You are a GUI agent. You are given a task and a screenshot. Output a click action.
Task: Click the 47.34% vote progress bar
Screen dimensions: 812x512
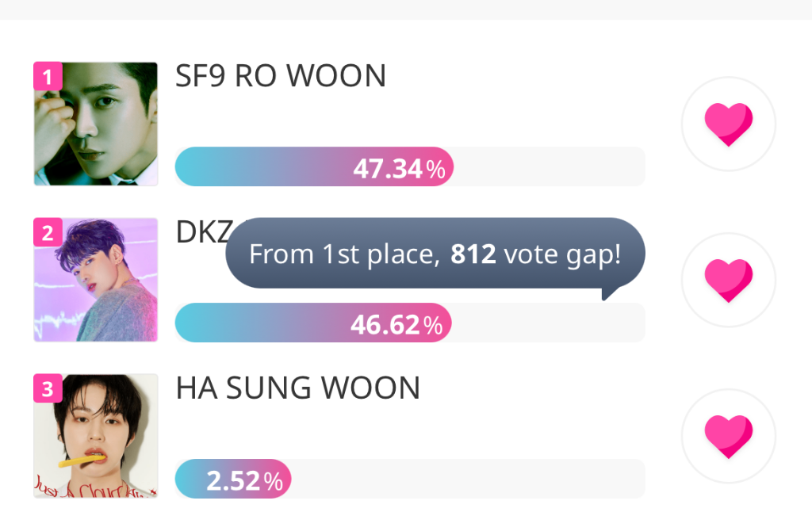pos(410,166)
